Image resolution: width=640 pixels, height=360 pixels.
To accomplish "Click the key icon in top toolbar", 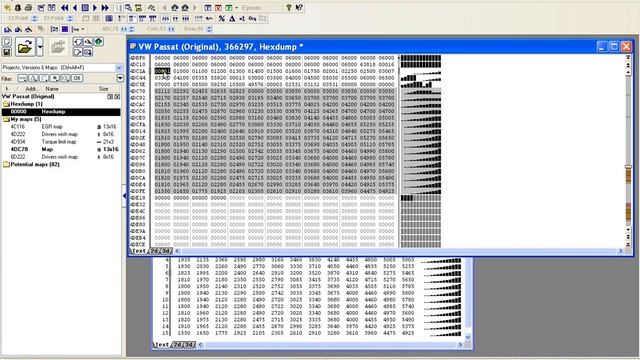I will [x=289, y=7].
